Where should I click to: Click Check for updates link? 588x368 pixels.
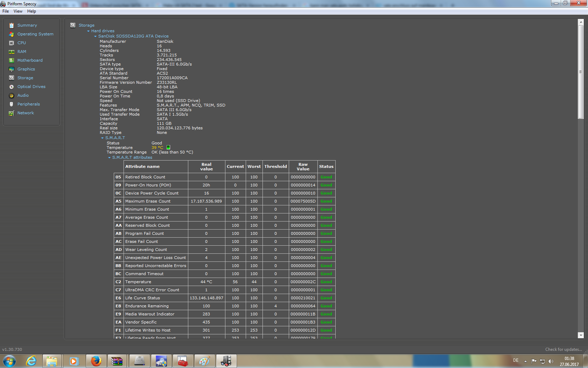click(x=563, y=349)
